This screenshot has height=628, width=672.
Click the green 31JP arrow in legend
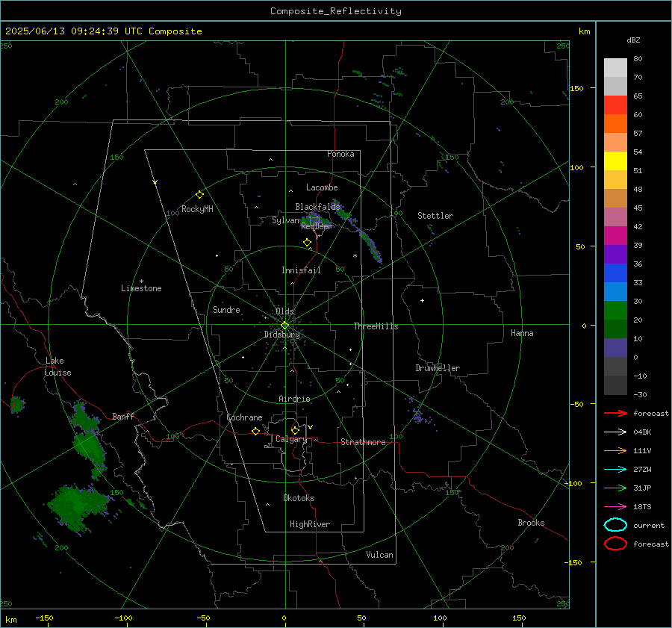tap(615, 488)
